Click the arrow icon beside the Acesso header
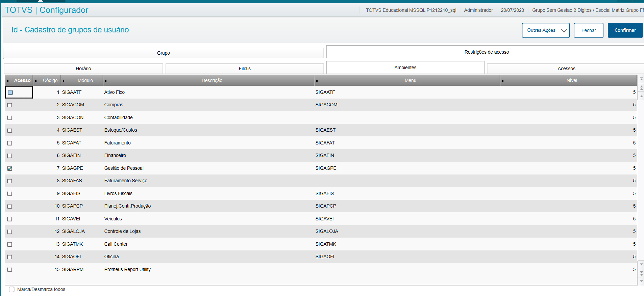Image resolution: width=644 pixels, height=296 pixels. [8, 81]
